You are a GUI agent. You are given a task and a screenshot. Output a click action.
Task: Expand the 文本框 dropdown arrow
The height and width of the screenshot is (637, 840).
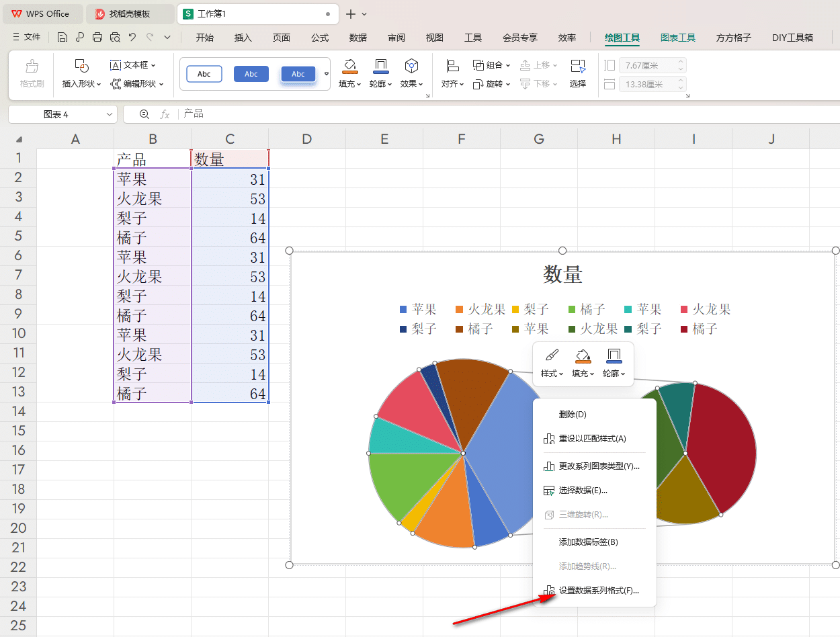pyautogui.click(x=153, y=66)
